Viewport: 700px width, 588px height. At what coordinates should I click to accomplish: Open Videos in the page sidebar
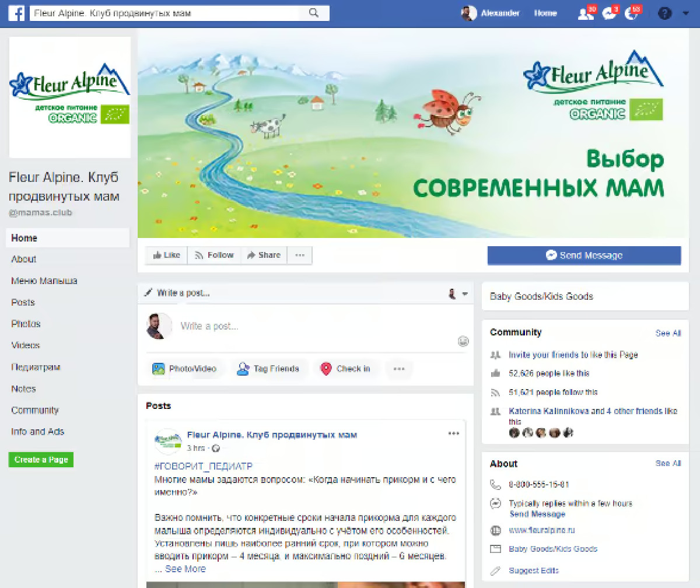[26, 345]
